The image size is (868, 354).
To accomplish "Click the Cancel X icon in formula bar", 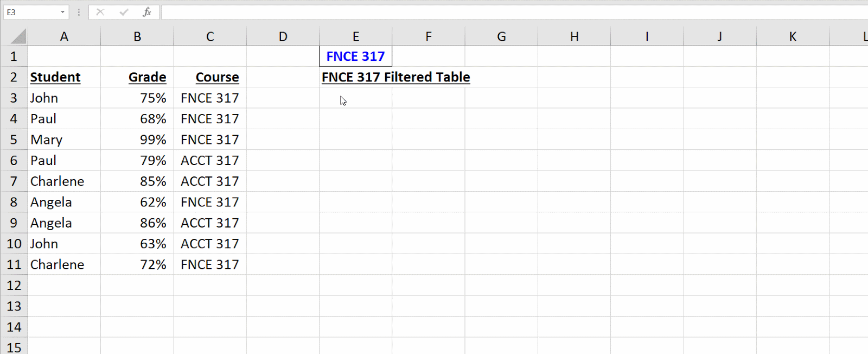I will [x=100, y=12].
